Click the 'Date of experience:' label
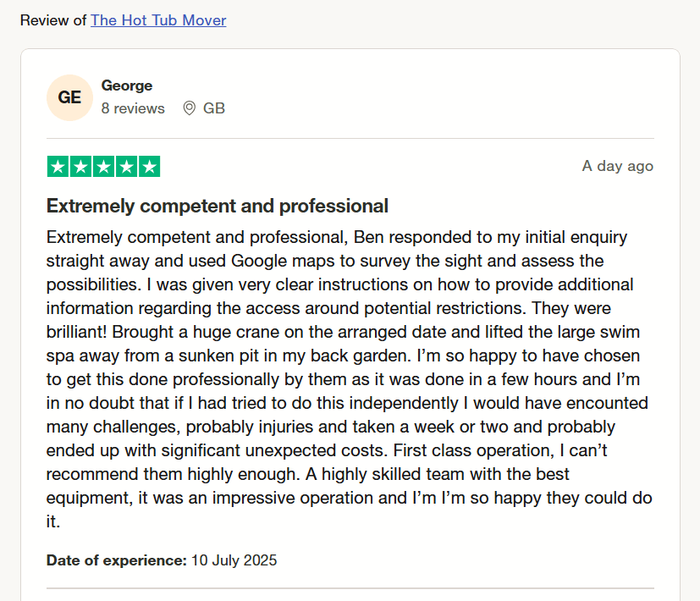 pyautogui.click(x=117, y=560)
